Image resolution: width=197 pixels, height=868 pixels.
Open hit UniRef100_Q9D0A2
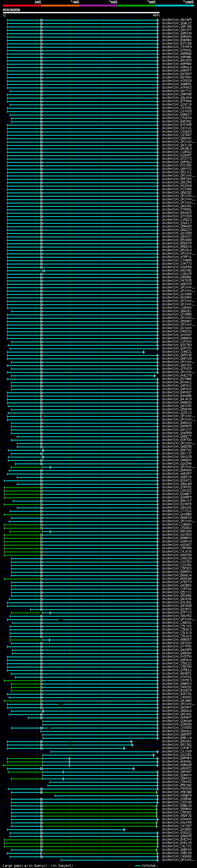click(177, 138)
